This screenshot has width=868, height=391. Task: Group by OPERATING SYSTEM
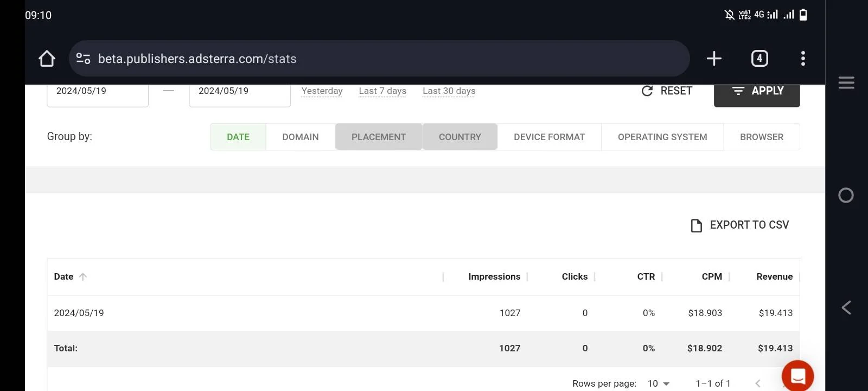pyautogui.click(x=662, y=137)
